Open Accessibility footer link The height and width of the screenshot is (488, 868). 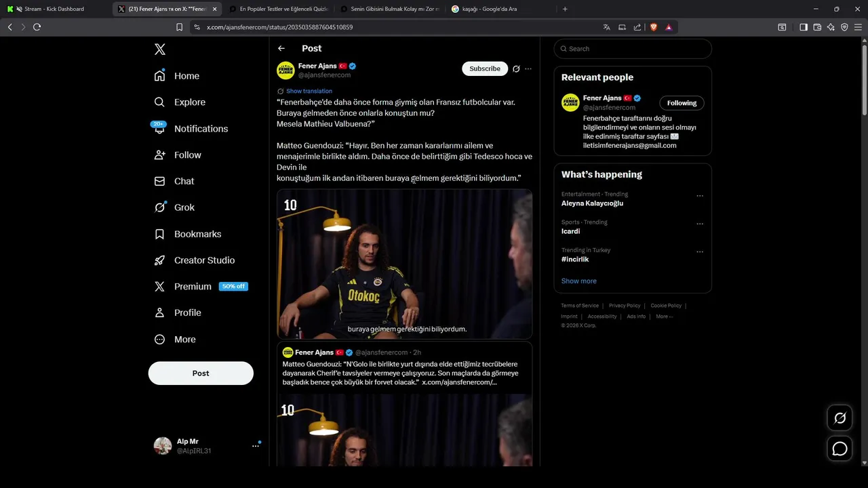(x=602, y=317)
